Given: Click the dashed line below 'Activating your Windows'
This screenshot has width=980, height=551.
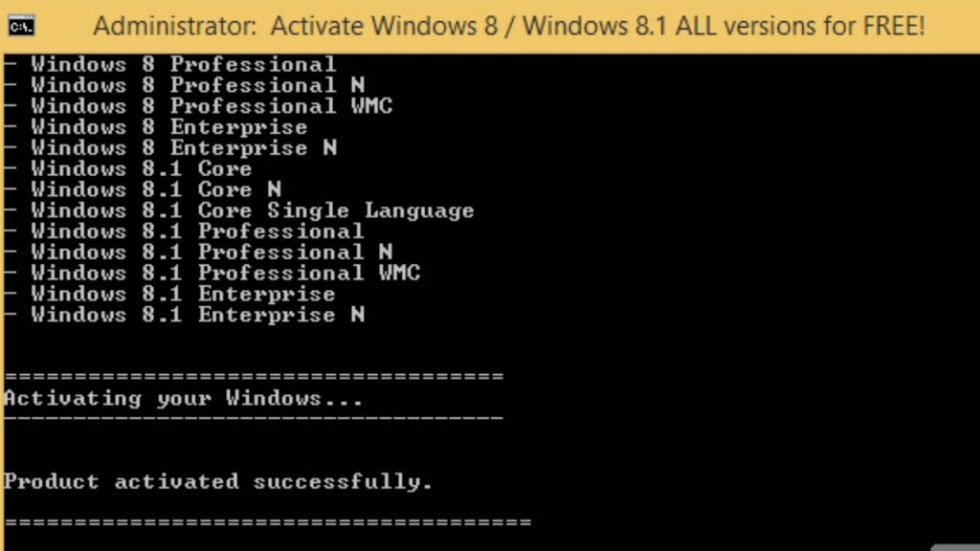Looking at the screenshot, I should click(x=254, y=417).
